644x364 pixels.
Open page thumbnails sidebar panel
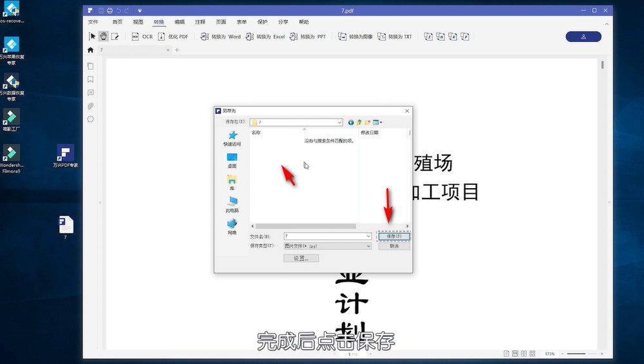coord(90,66)
